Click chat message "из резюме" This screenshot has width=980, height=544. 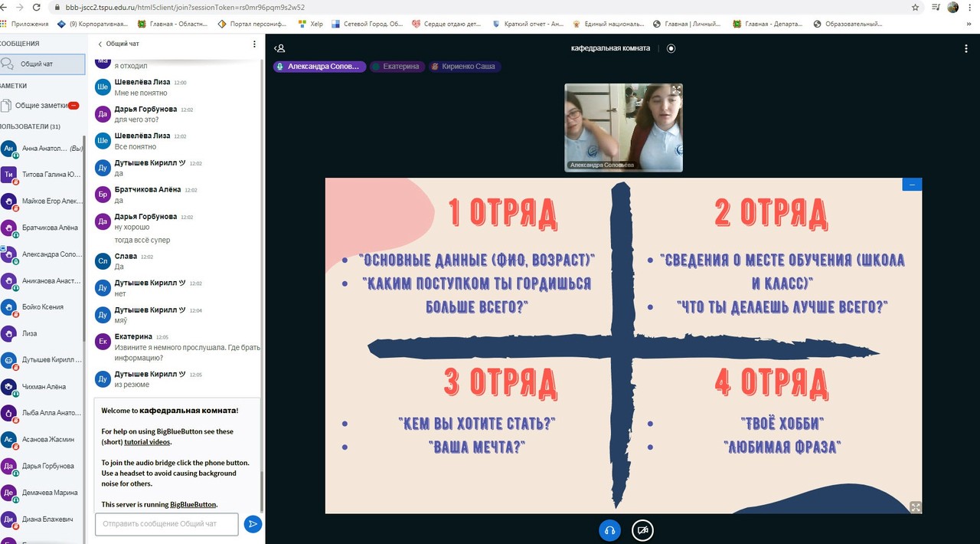pos(132,385)
